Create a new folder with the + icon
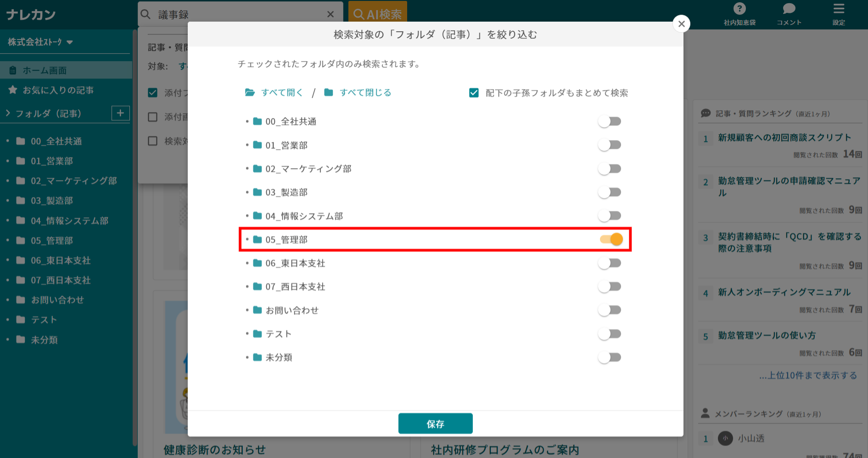The height and width of the screenshot is (458, 868). pos(120,113)
